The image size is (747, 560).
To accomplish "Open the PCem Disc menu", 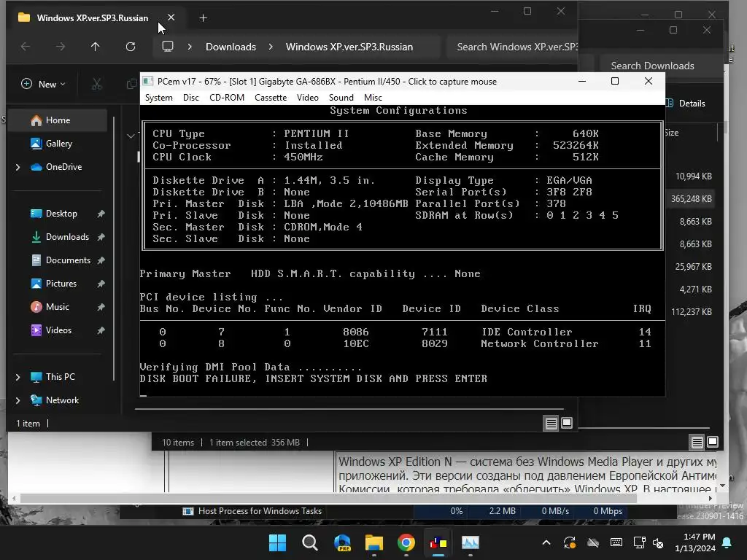I will pyautogui.click(x=190, y=98).
